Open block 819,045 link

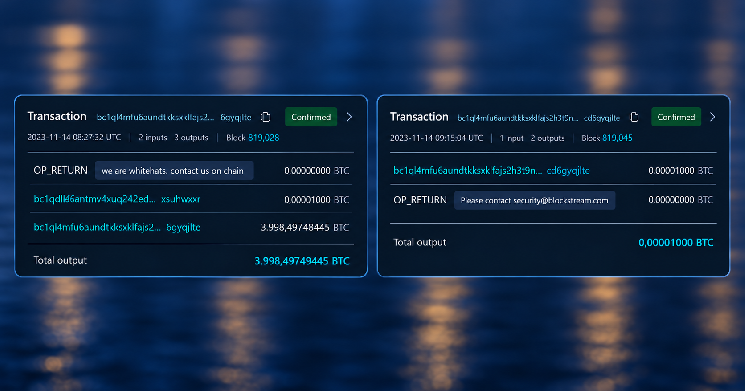click(x=617, y=138)
